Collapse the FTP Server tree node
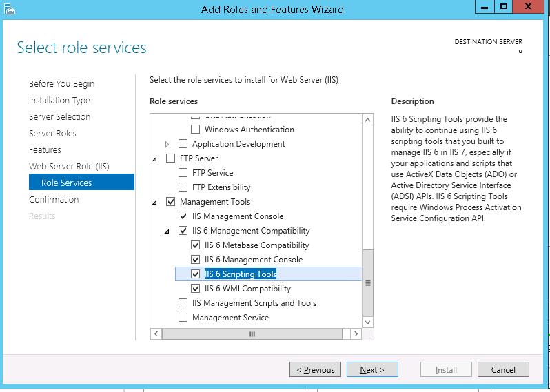This screenshot has height=392, width=550. click(x=155, y=158)
